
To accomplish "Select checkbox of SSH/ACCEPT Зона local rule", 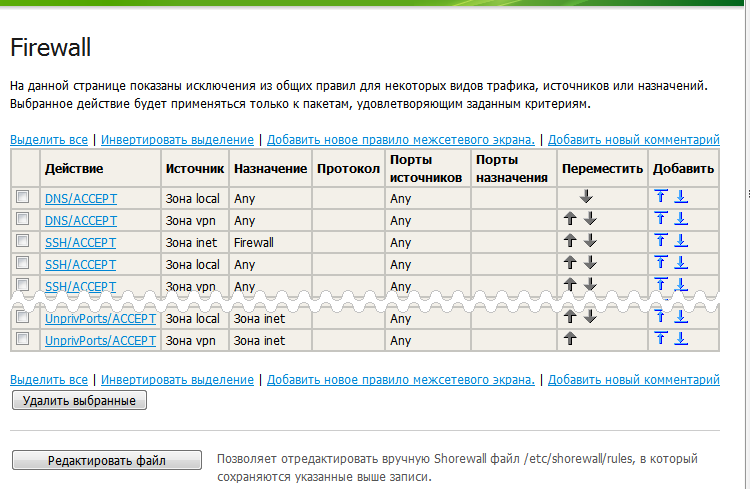I will point(22,262).
